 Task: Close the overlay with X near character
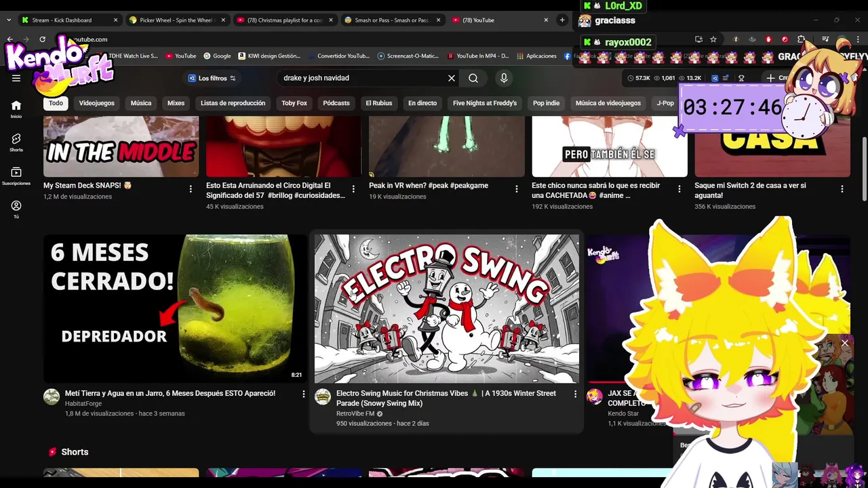tap(845, 343)
